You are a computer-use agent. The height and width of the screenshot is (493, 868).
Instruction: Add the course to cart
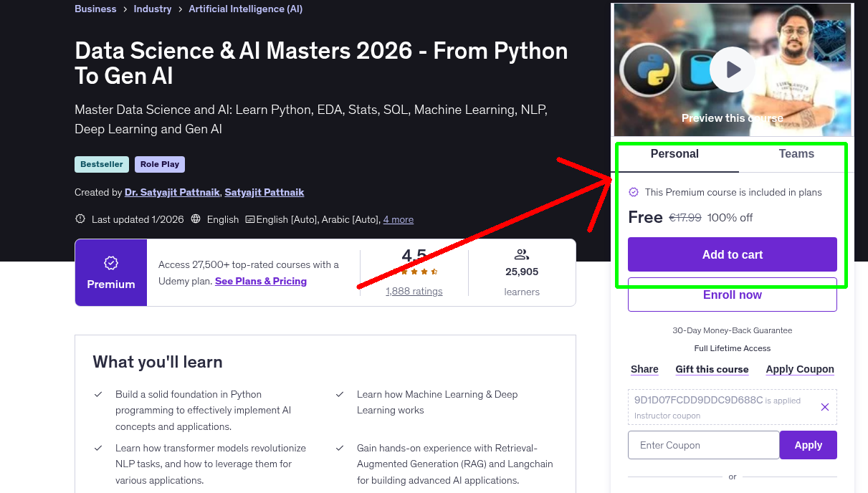click(732, 254)
